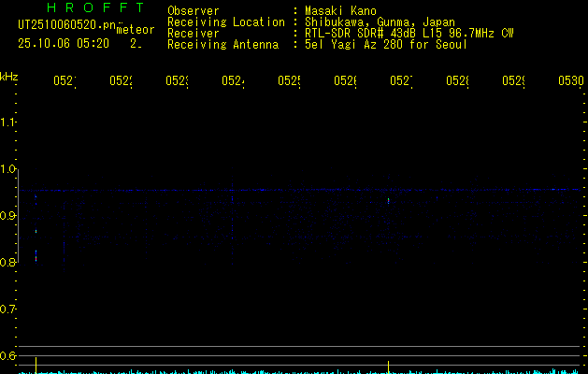The image size is (588, 374).
Task: Select the file name UT2510060520.pn
Action: click(67, 25)
